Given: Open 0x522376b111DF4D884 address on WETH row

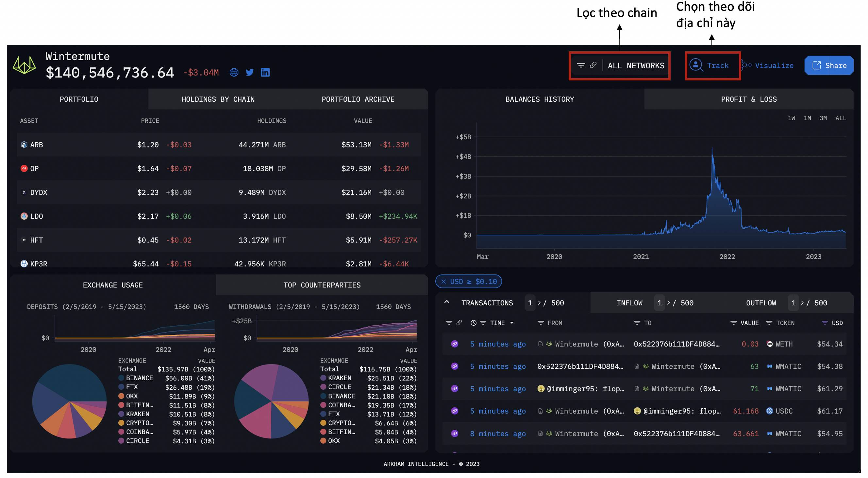Looking at the screenshot, I should pos(676,344).
